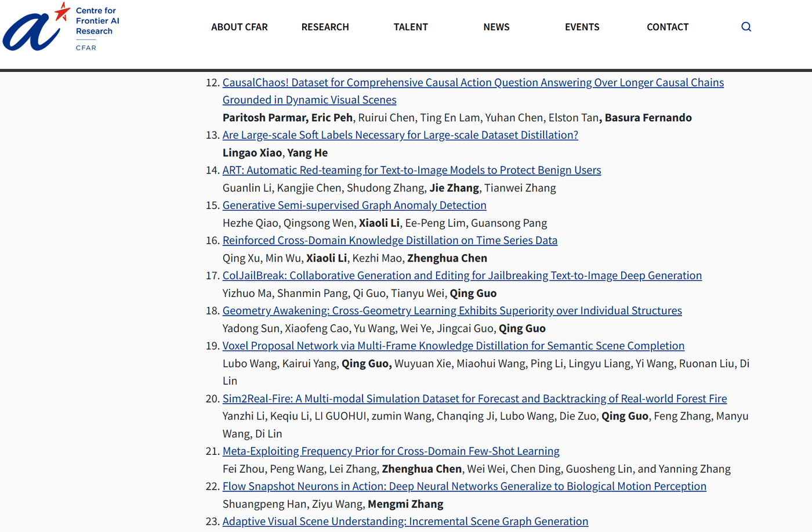Click author line 'Lingao Xiao, Yang He'

coord(275,153)
